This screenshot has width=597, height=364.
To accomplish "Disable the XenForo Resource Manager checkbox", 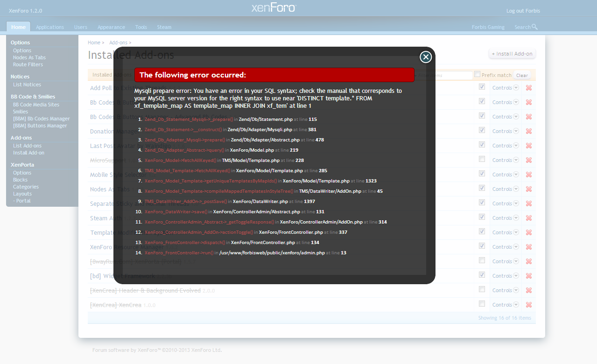I will 482,246.
